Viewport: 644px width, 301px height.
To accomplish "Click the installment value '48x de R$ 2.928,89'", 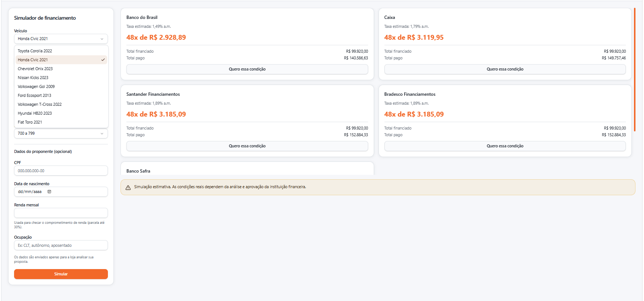I will [156, 37].
